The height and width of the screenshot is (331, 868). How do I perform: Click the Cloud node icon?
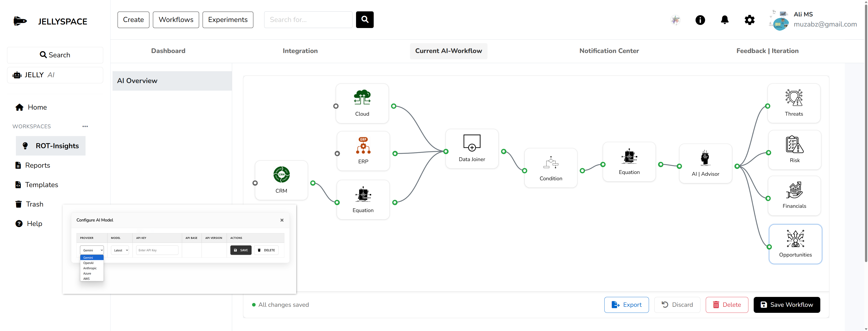point(362,97)
